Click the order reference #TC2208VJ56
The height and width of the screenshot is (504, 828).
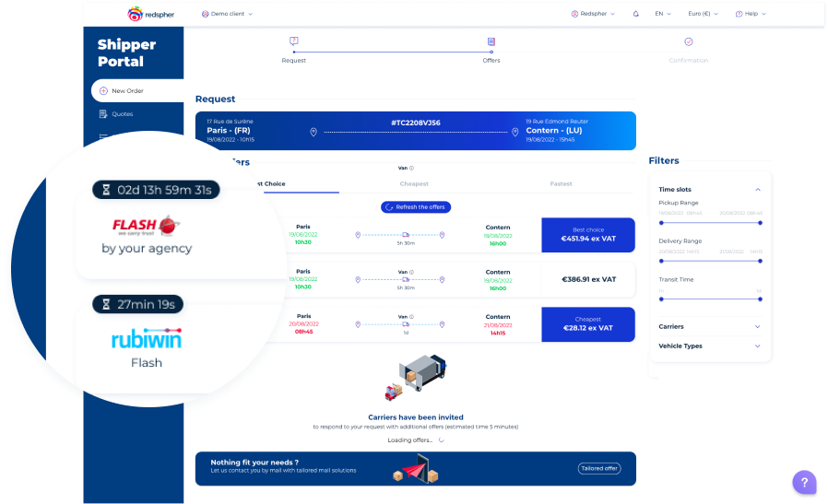tap(416, 123)
